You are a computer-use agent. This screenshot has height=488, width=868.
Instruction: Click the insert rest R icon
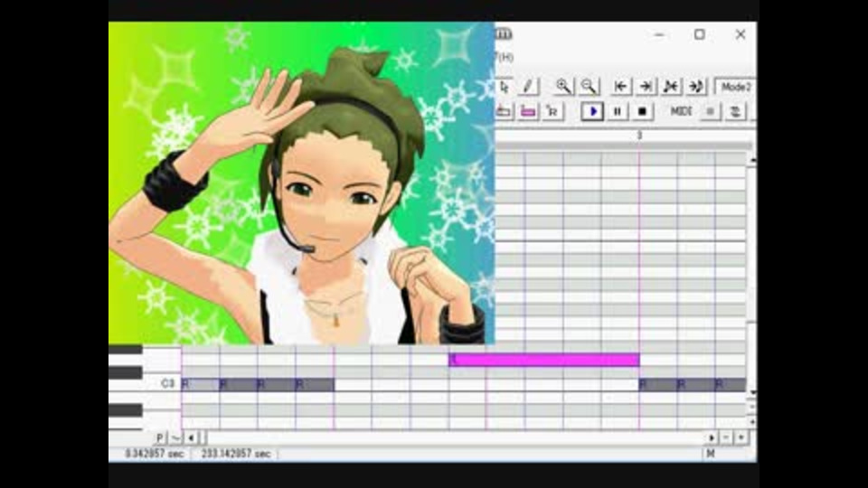coord(553,112)
